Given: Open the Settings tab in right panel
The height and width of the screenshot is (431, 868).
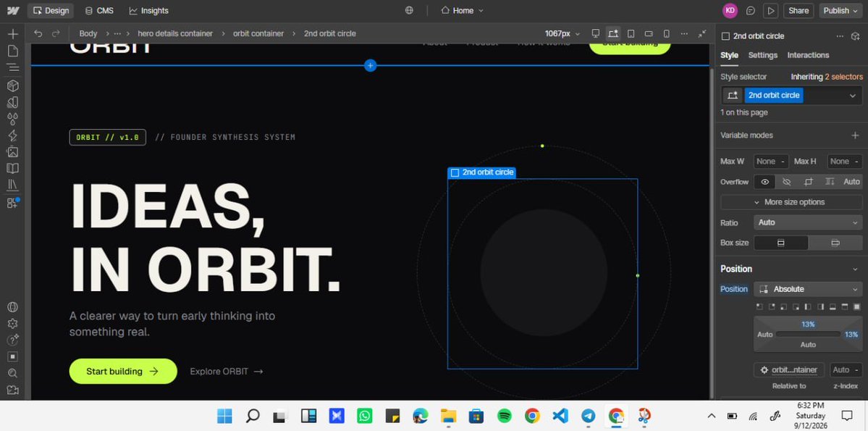Looking at the screenshot, I should (763, 55).
